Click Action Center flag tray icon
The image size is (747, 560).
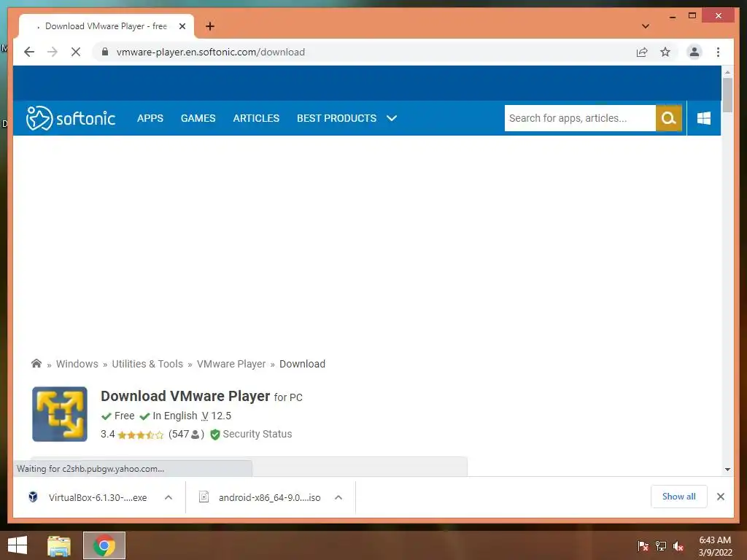click(x=643, y=546)
